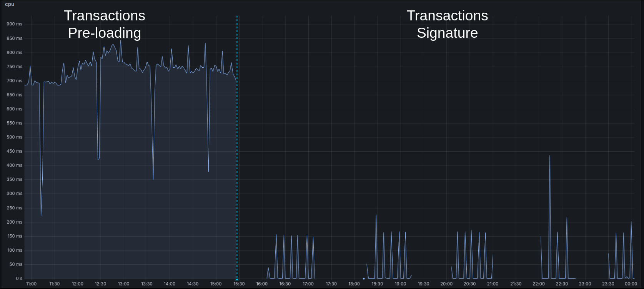Image resolution: width=644 pixels, height=289 pixels.
Task: Click the 15:30 time axis label
Action: tap(239, 284)
